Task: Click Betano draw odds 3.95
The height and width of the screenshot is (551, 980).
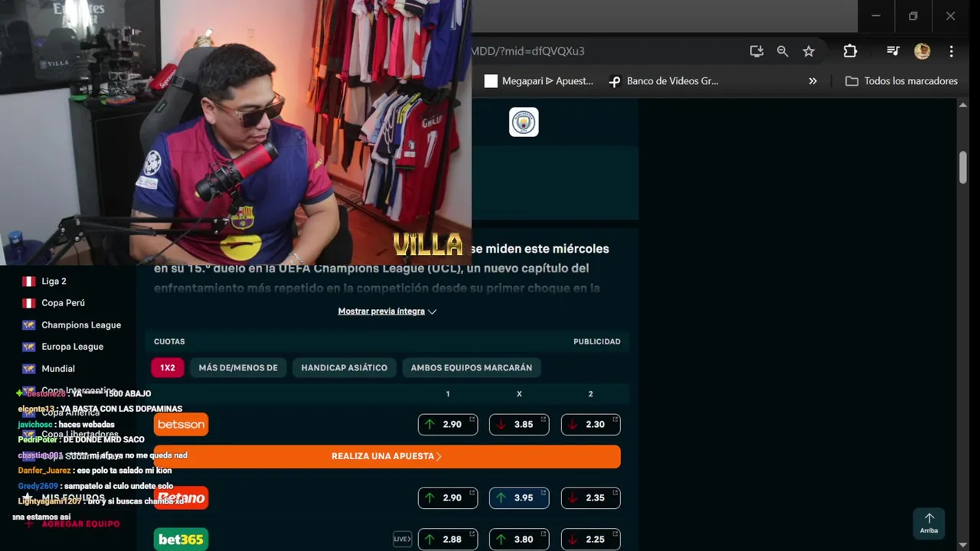Action: coord(519,497)
